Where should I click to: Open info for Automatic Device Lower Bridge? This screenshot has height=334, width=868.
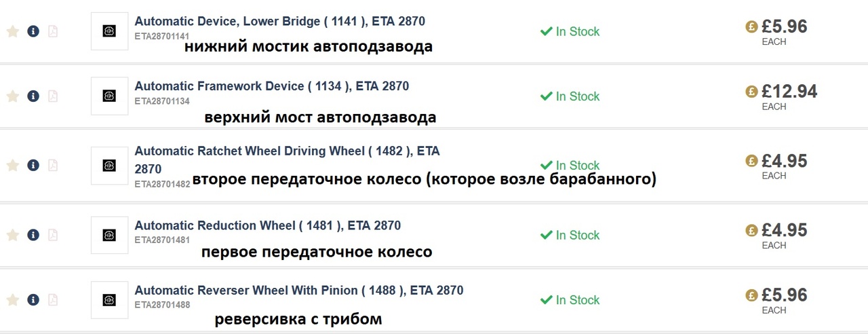point(33,31)
